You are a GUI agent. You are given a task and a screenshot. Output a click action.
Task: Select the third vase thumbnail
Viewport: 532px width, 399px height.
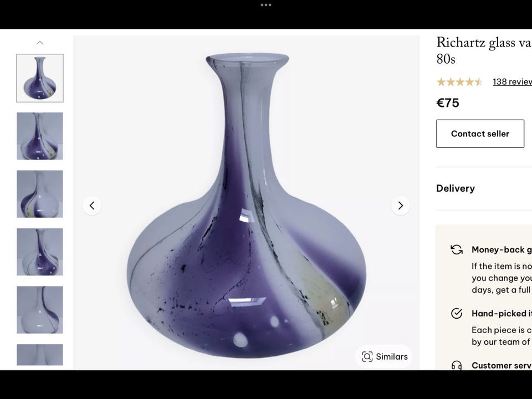39,194
